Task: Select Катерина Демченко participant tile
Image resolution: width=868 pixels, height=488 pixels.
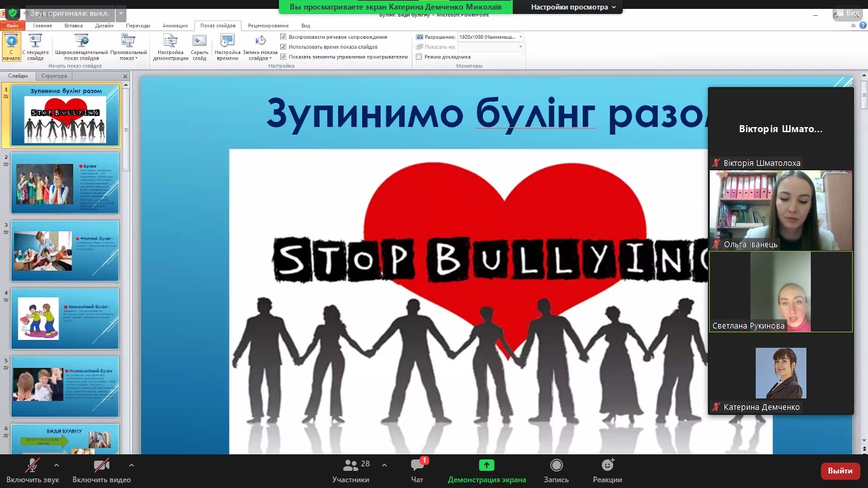Action: pyautogui.click(x=781, y=373)
